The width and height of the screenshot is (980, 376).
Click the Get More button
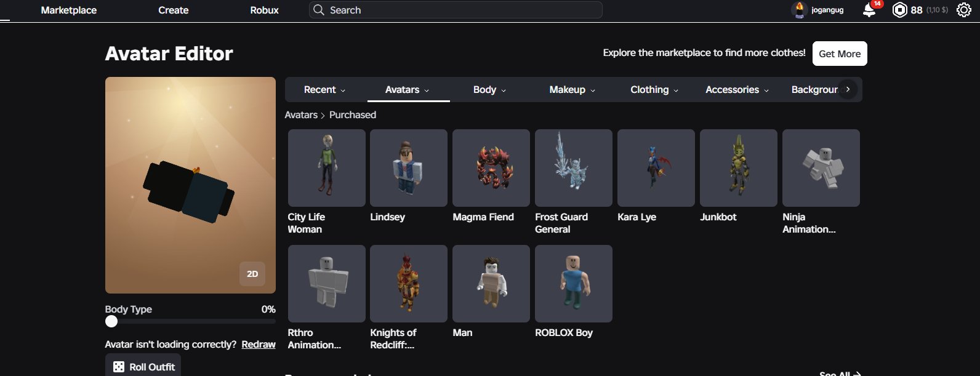click(x=840, y=54)
